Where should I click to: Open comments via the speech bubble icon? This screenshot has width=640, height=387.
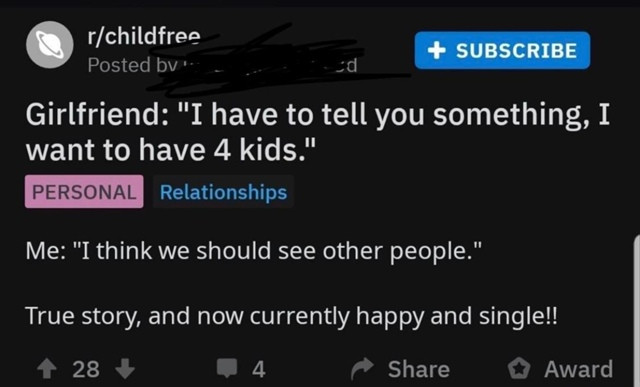coord(227,367)
